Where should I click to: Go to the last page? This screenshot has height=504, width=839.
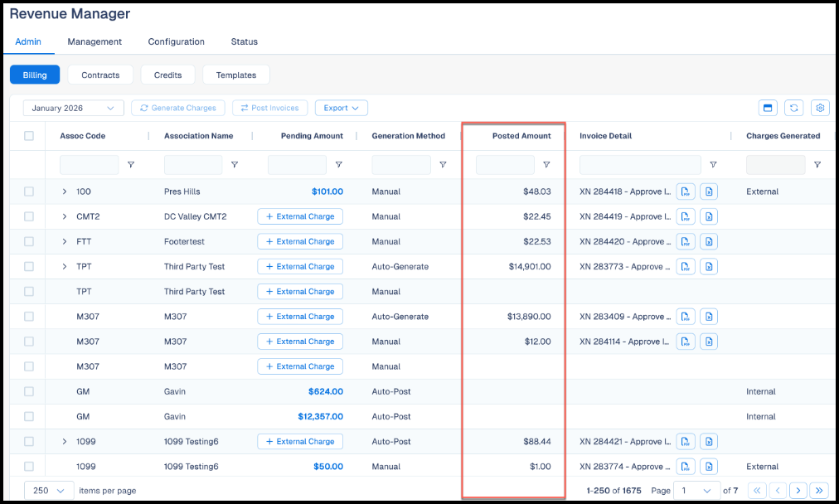click(x=819, y=491)
